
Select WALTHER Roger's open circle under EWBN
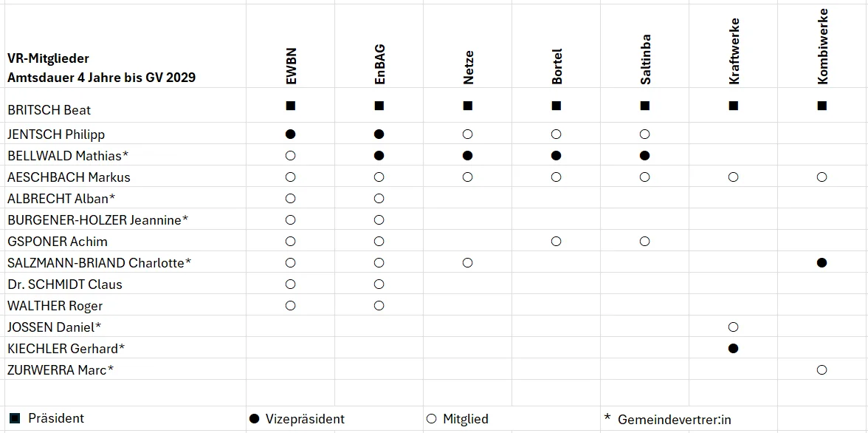(290, 305)
